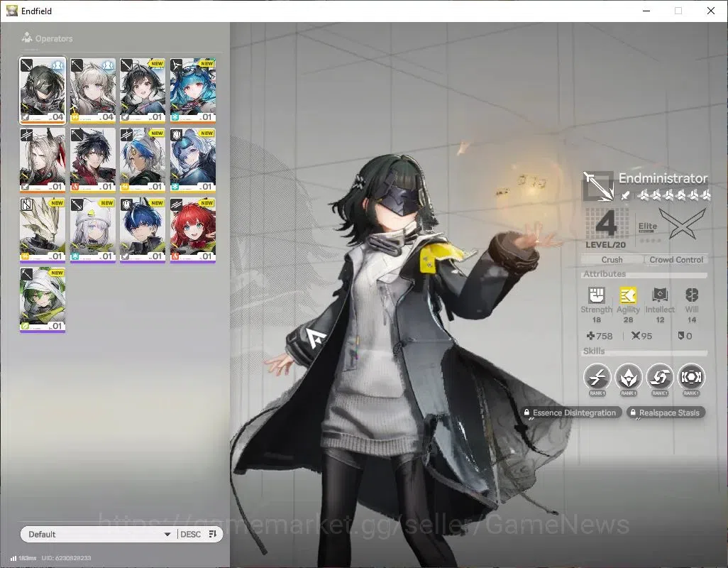This screenshot has height=568, width=728.
Task: Select the green-haired hooded operator card
Action: click(43, 300)
